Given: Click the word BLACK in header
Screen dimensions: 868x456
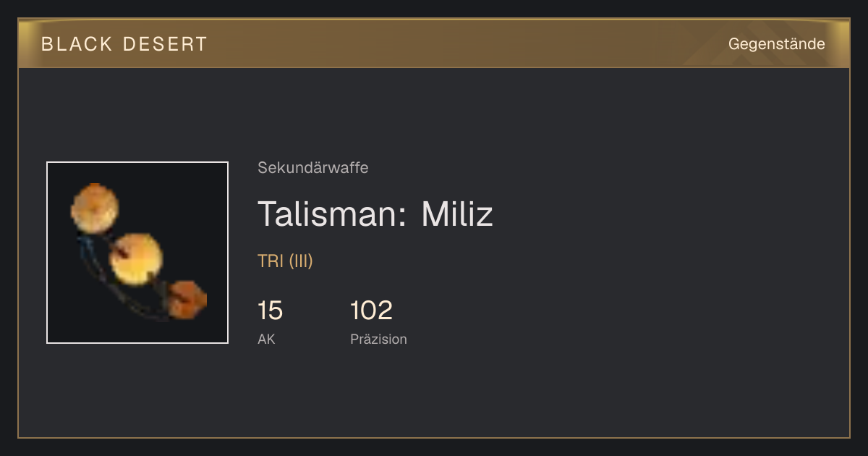Looking at the screenshot, I should pos(77,44).
